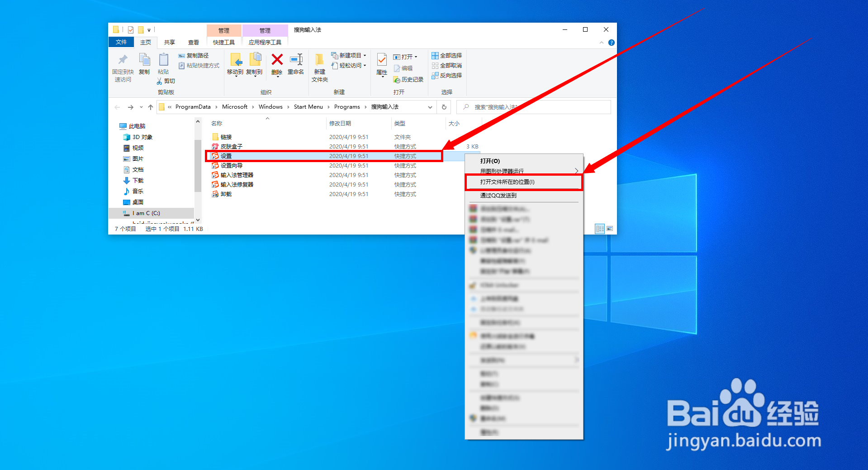The height and width of the screenshot is (470, 868).
Task: Click the Properties (属性) checkmark icon
Action: click(x=382, y=59)
